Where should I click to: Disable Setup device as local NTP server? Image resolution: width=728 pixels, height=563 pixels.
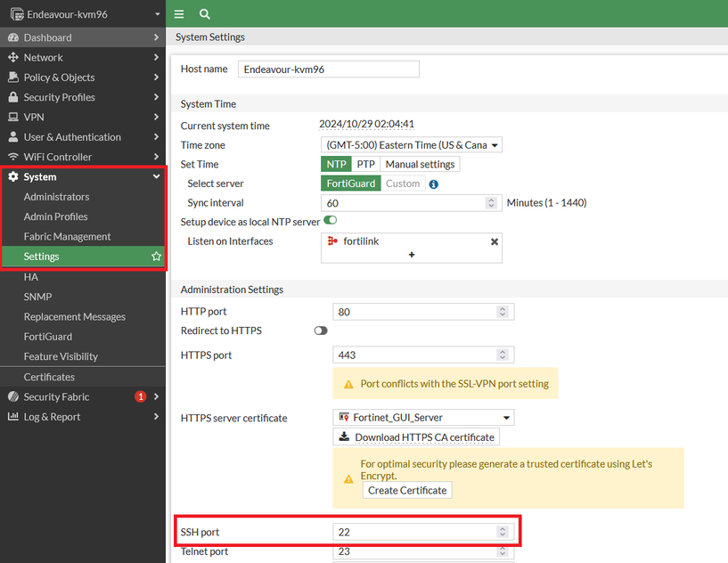coord(330,220)
